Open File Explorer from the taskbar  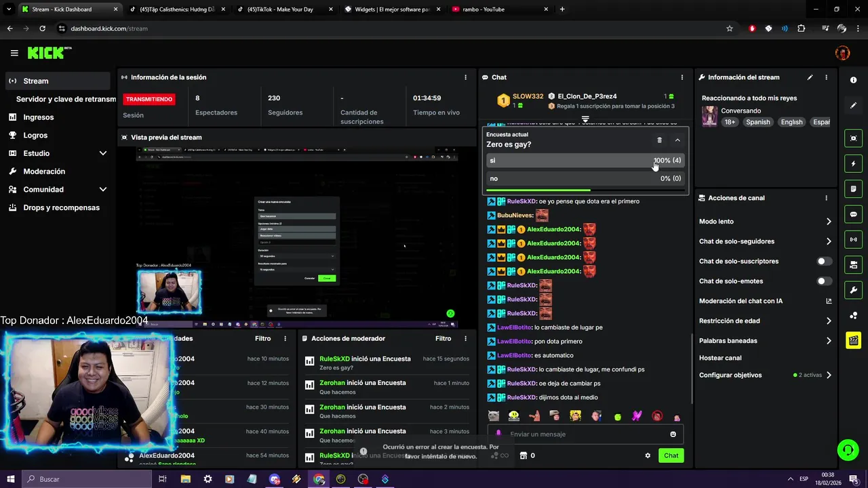pos(185,479)
